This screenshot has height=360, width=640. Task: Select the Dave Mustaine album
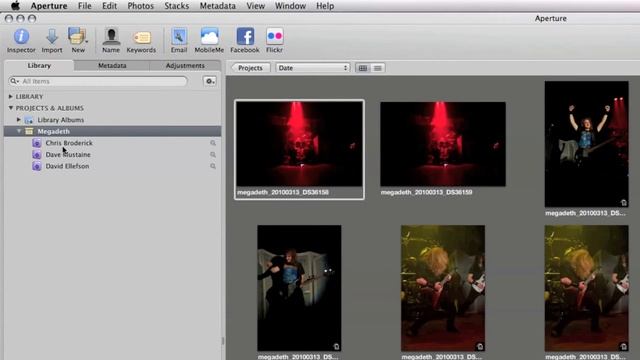click(x=68, y=155)
